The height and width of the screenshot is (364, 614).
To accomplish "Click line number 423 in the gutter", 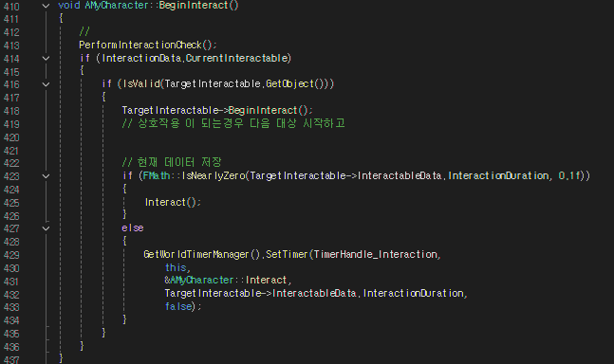I will [x=11, y=176].
